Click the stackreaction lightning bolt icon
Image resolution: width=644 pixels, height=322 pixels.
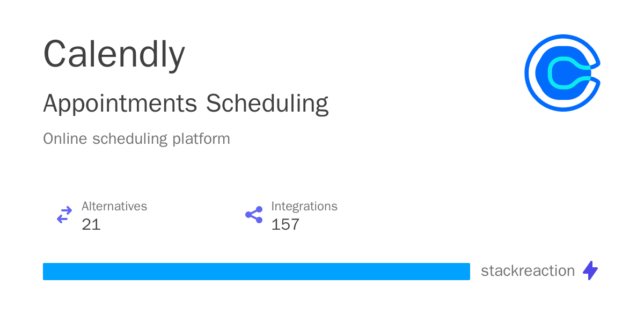590,270
